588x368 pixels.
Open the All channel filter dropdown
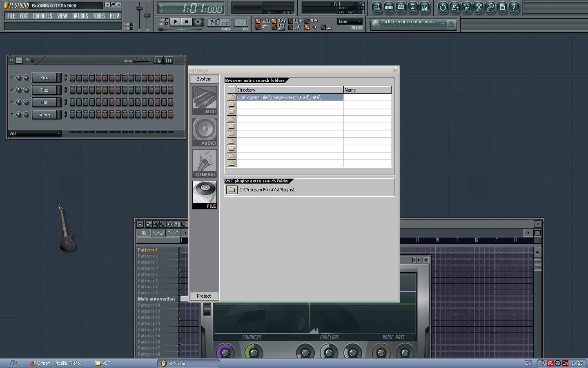point(35,133)
